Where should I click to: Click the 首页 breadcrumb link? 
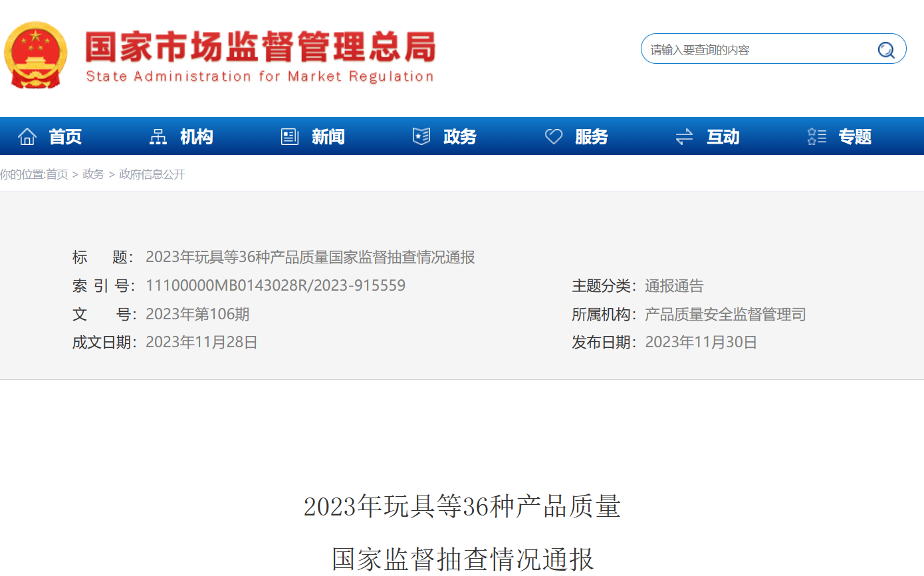[x=57, y=174]
